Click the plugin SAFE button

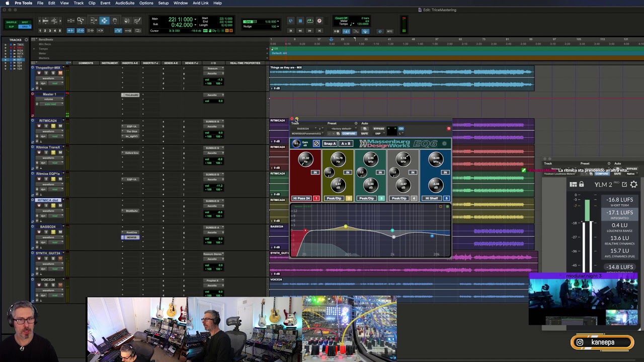[x=365, y=133]
